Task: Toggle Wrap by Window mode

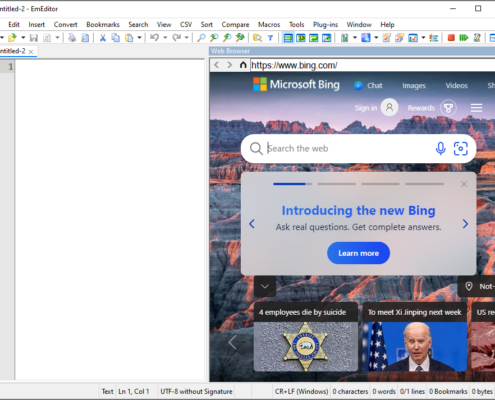Action: (x=314, y=38)
